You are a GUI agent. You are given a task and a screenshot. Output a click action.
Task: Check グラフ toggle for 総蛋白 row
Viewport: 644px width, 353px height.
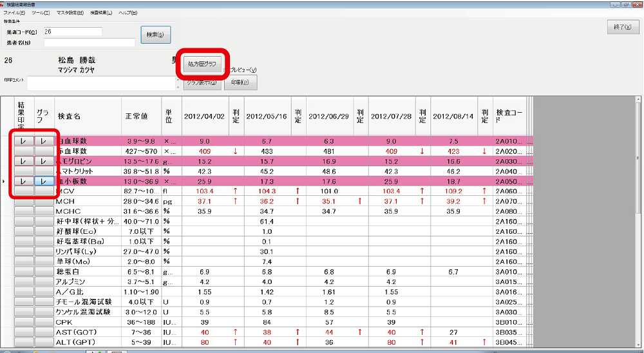click(44, 272)
